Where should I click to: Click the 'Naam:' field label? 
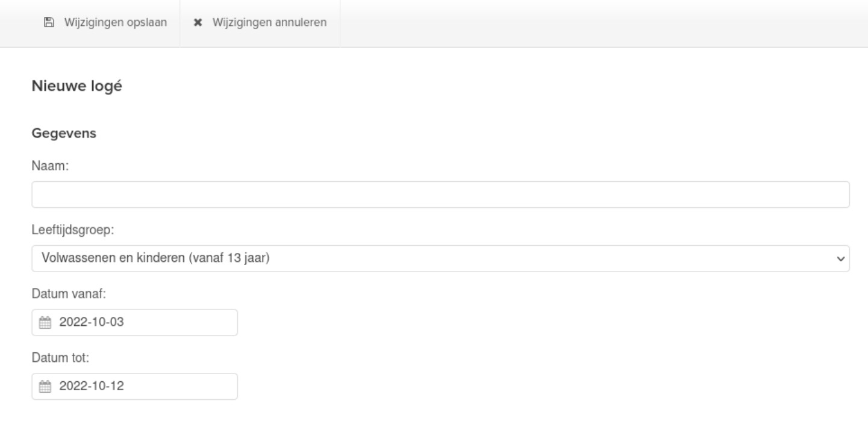[50, 167]
